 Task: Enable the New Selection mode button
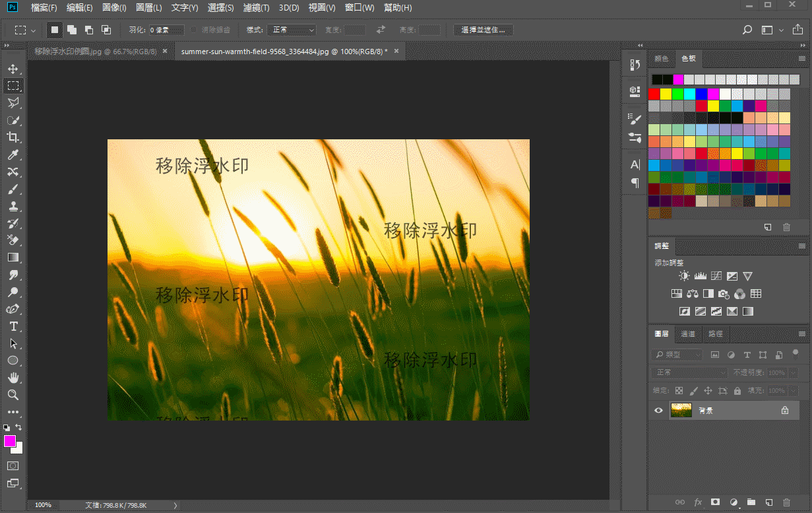pos(54,30)
